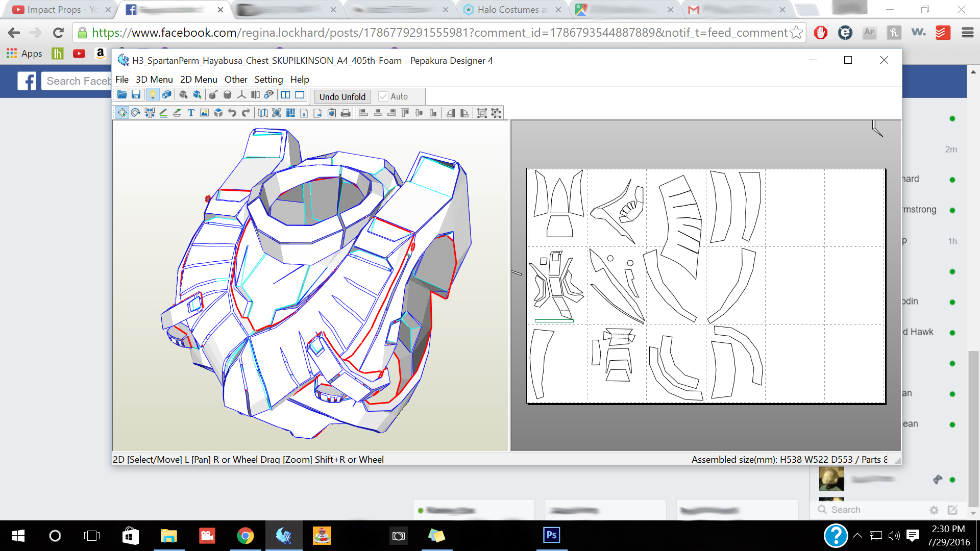The width and height of the screenshot is (980, 551).
Task: Select the 2D Select and Move tool
Action: [122, 113]
